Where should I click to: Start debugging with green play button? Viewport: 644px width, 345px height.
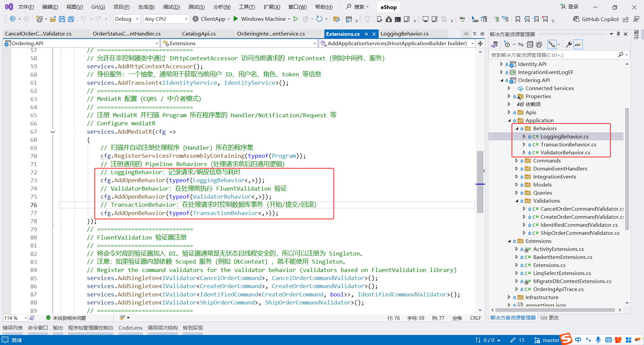(236, 19)
